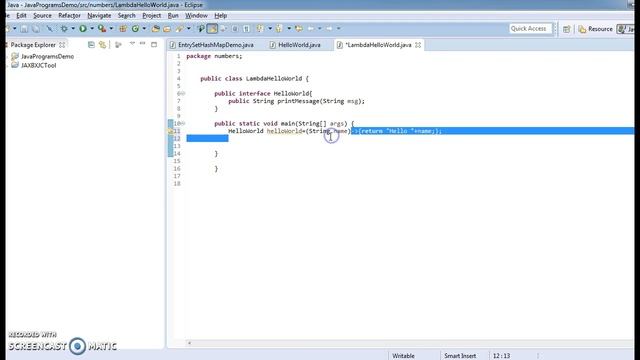Open the Source menu

pos(42,16)
